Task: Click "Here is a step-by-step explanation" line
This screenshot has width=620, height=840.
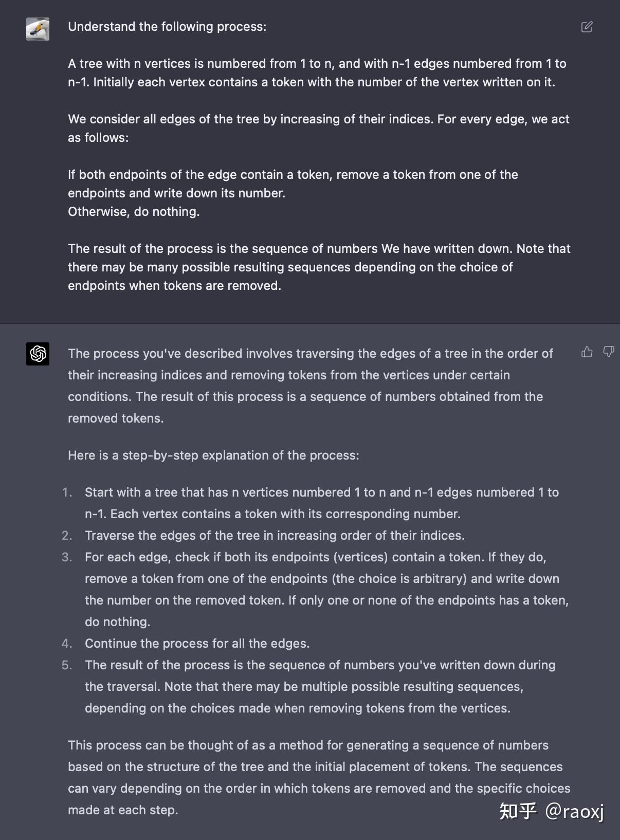Action: (213, 455)
